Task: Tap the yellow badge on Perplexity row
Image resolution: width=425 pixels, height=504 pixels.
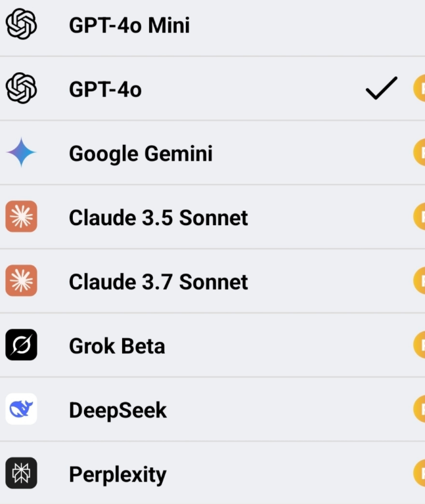Action: (x=419, y=474)
